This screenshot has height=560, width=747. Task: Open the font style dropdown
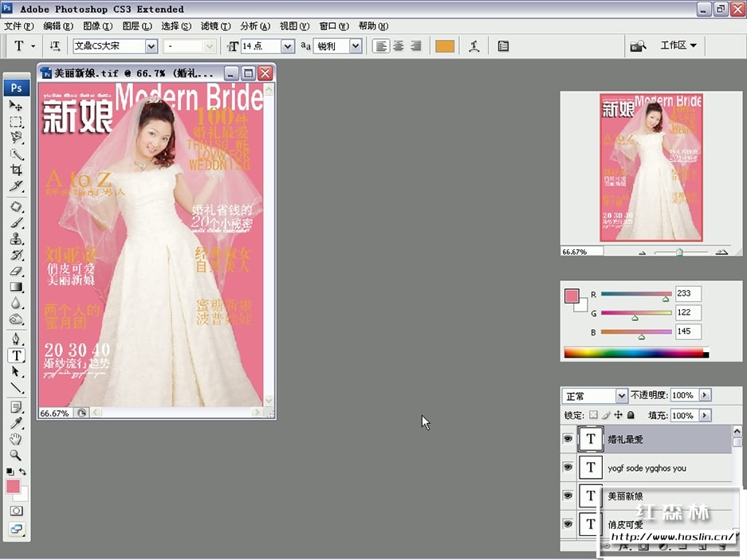(209, 46)
